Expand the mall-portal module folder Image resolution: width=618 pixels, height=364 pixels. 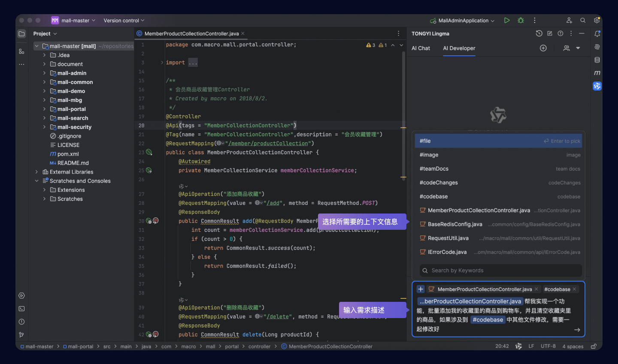(44, 109)
